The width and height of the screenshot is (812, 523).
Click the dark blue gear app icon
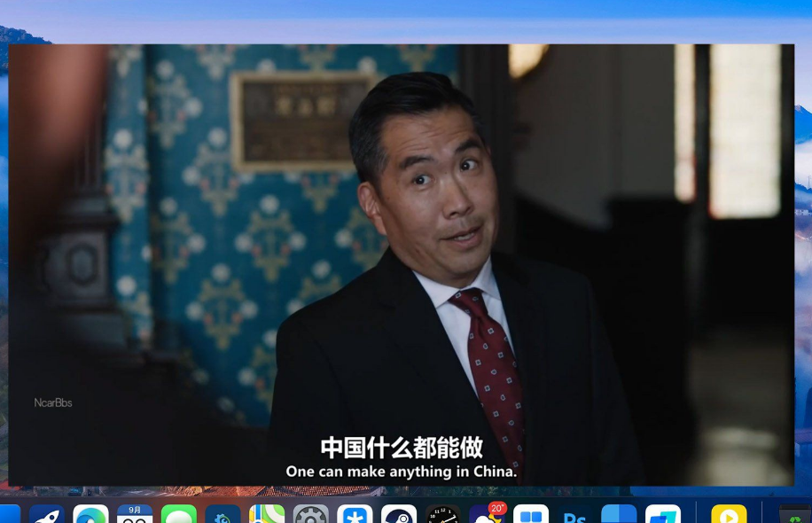223,515
